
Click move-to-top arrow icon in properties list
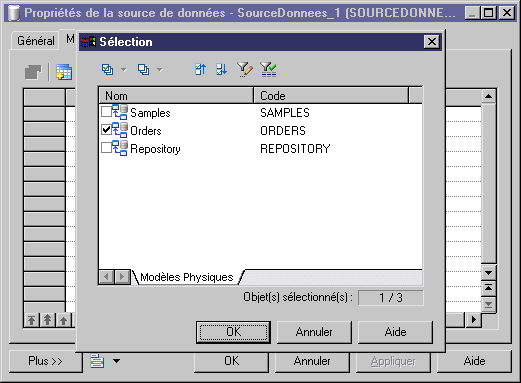pyautogui.click(x=32, y=320)
